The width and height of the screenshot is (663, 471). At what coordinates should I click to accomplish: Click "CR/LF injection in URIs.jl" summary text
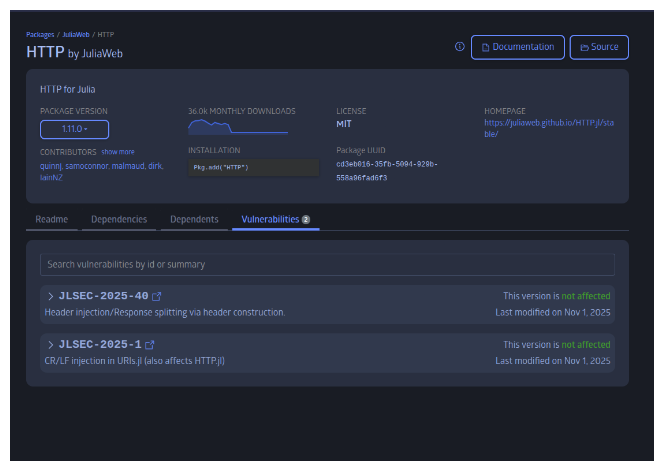tap(134, 361)
